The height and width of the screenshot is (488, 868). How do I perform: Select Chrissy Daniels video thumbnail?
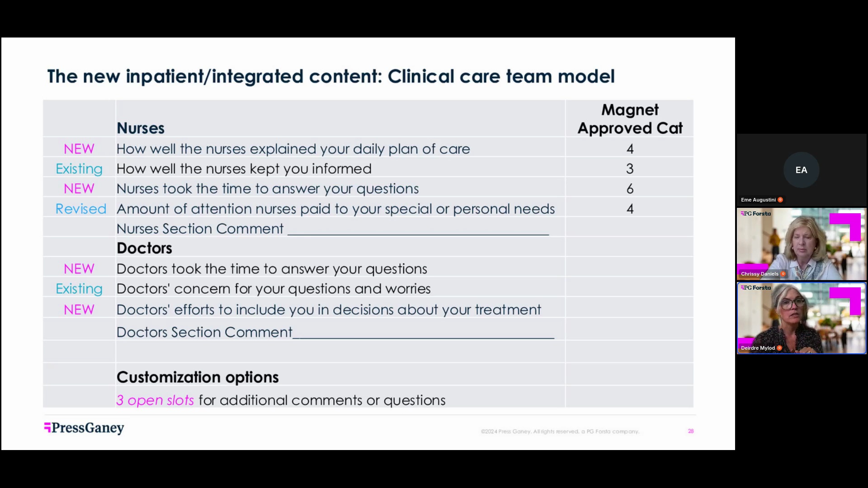pyautogui.click(x=801, y=244)
